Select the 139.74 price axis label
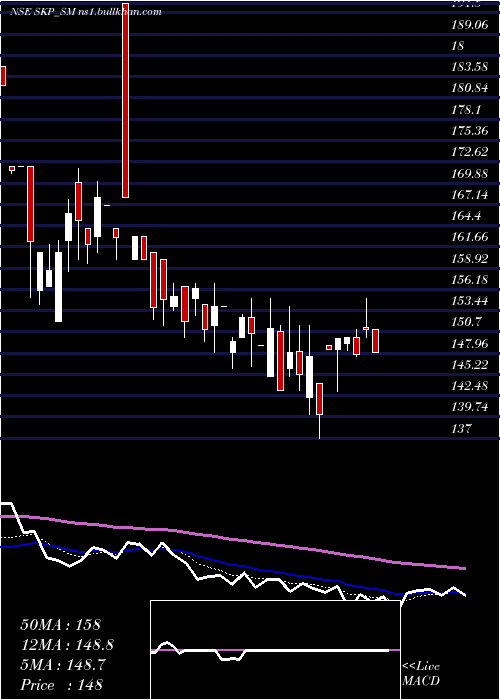 pyautogui.click(x=470, y=407)
